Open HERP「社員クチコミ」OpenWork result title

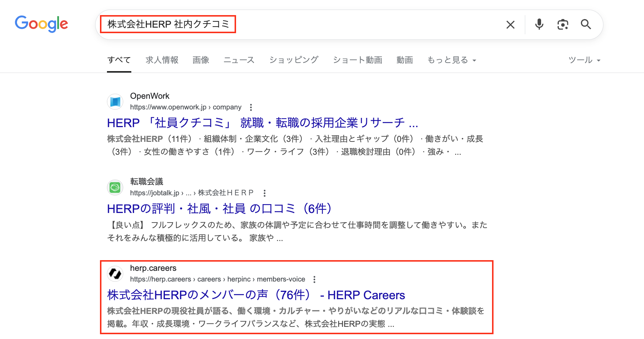(263, 123)
